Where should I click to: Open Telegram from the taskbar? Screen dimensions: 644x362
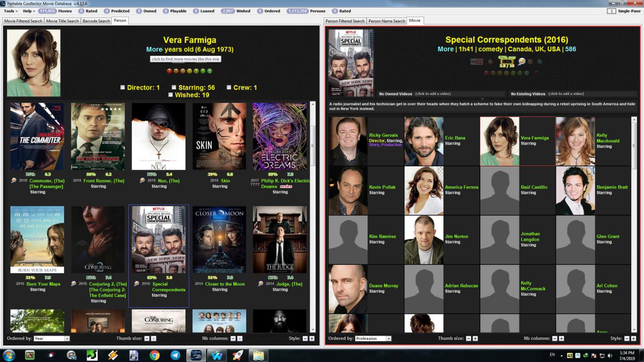pos(175,355)
